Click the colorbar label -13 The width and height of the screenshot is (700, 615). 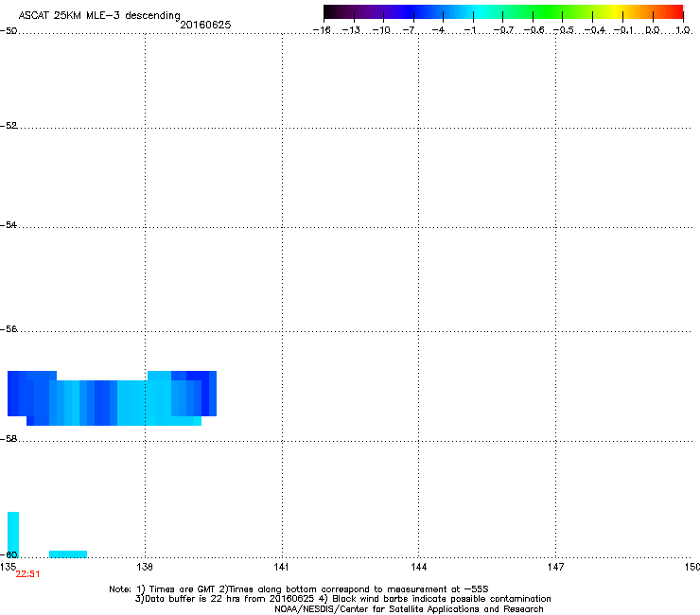[351, 30]
